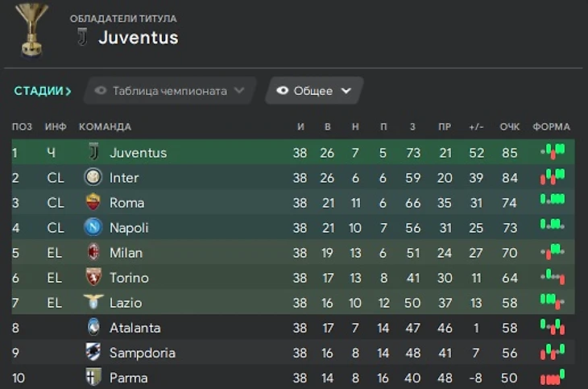The image size is (588, 389).
Task: Click the Roma club badge
Action: point(93,203)
